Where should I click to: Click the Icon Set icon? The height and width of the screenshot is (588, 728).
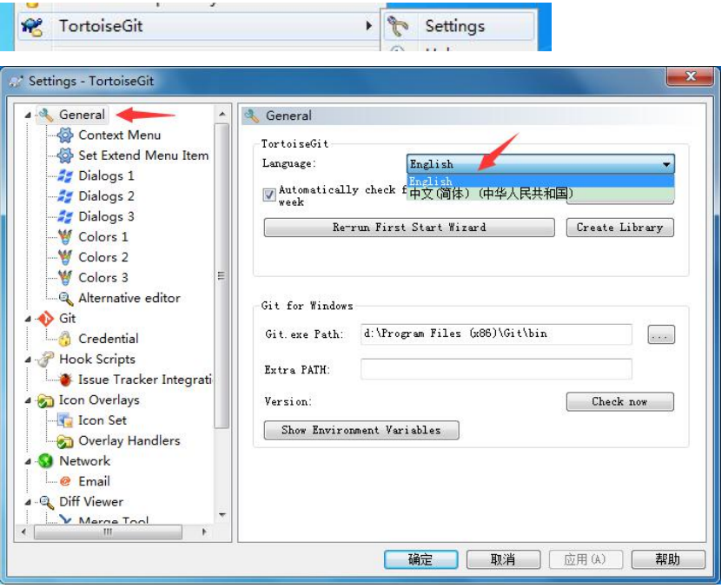tap(65, 420)
